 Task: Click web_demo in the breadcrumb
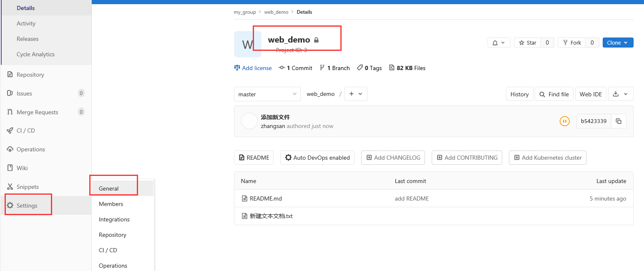(x=276, y=12)
